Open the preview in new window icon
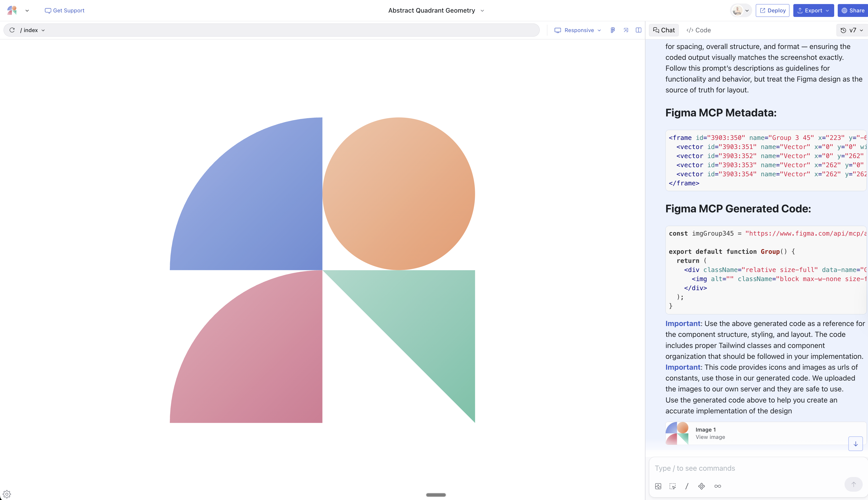 (626, 30)
